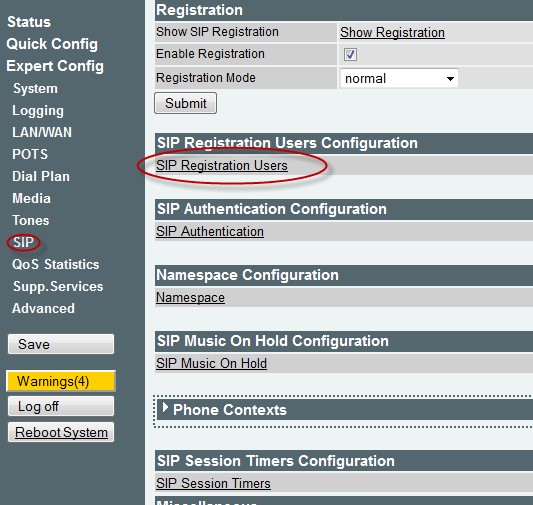Click the Submit button
Viewport: 533px width, 505px height.
point(186,103)
